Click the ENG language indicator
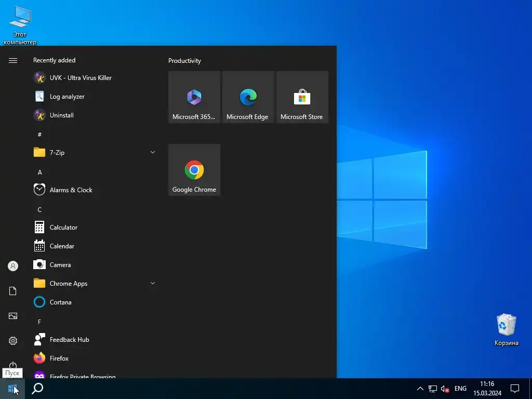This screenshot has height=399, width=532. 460,389
